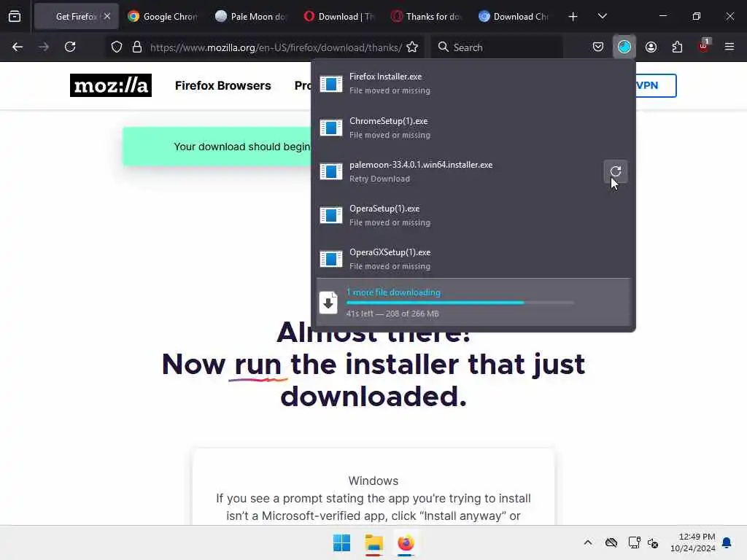Click the Firefox Installer.exe file icon
The height and width of the screenshot is (560, 747).
[330, 84]
